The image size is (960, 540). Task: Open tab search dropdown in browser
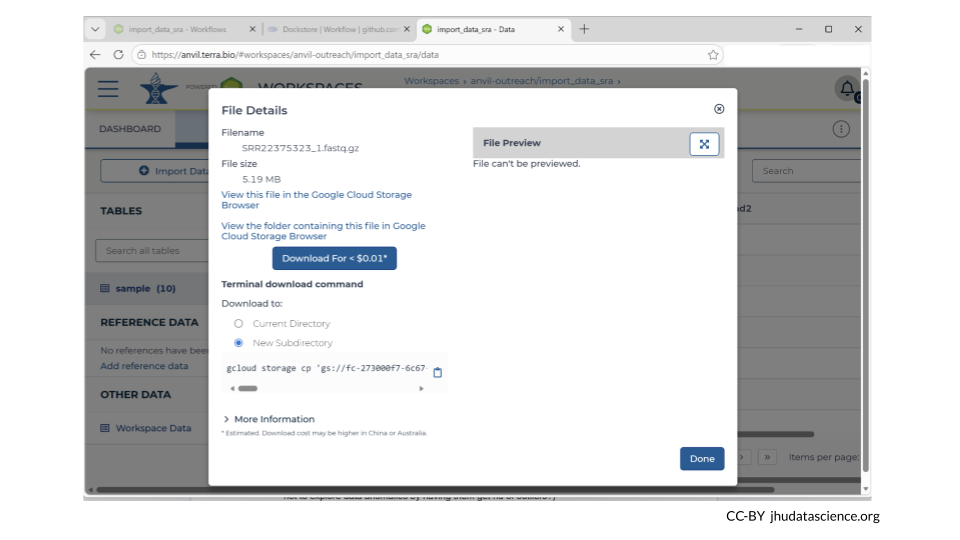point(95,29)
